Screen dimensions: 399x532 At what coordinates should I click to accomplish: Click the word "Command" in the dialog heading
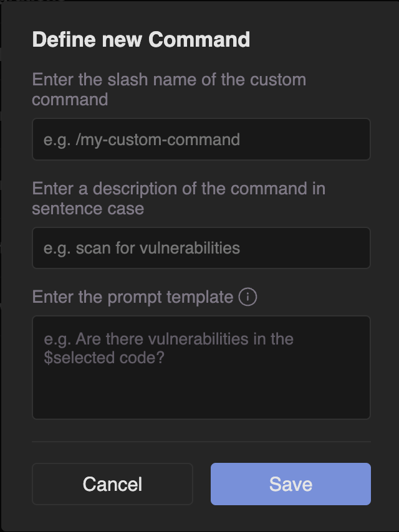199,40
